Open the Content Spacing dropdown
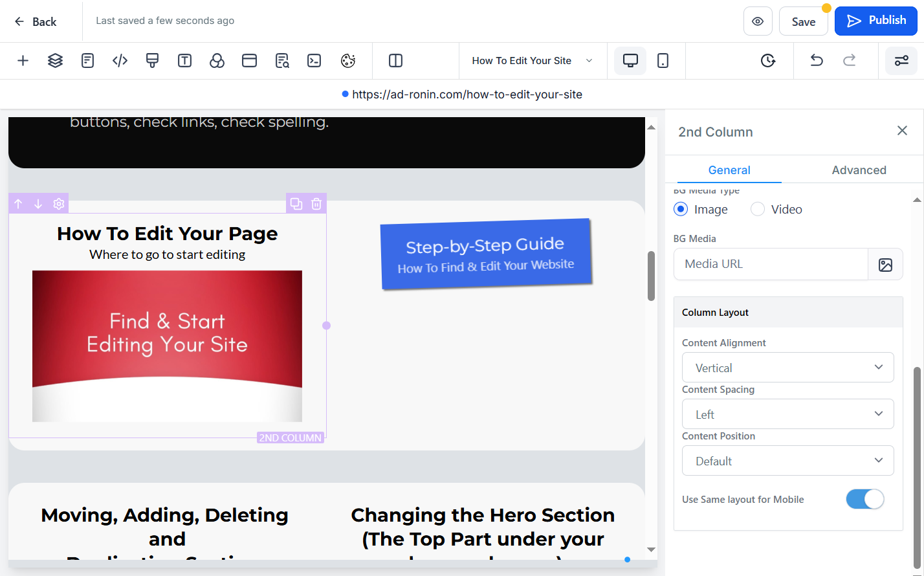Viewport: 924px width, 576px height. coord(788,414)
